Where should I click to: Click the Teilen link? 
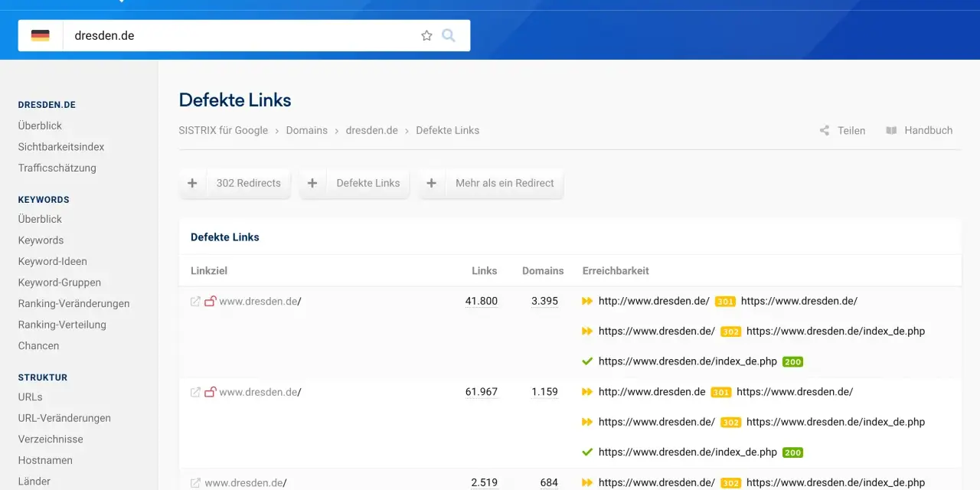[851, 131]
